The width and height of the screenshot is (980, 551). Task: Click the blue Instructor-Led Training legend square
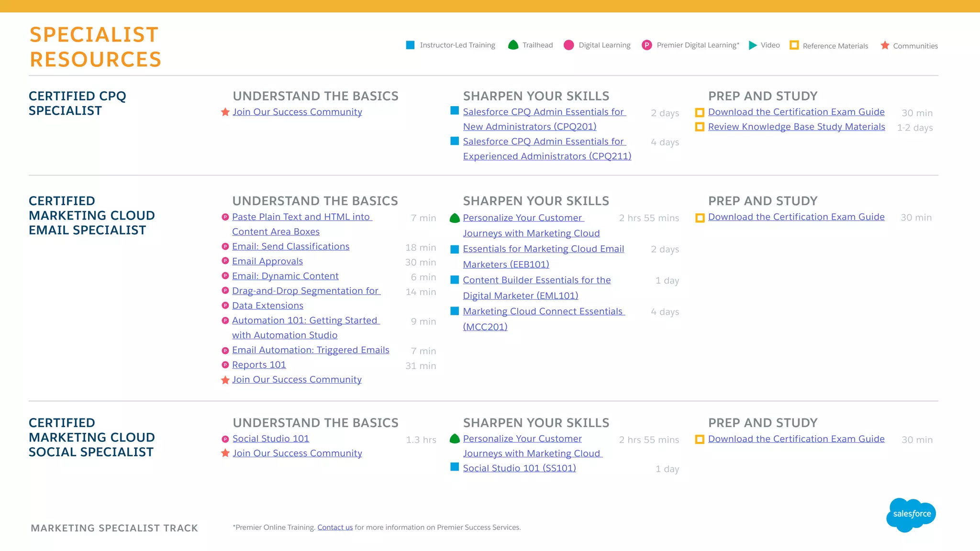410,45
